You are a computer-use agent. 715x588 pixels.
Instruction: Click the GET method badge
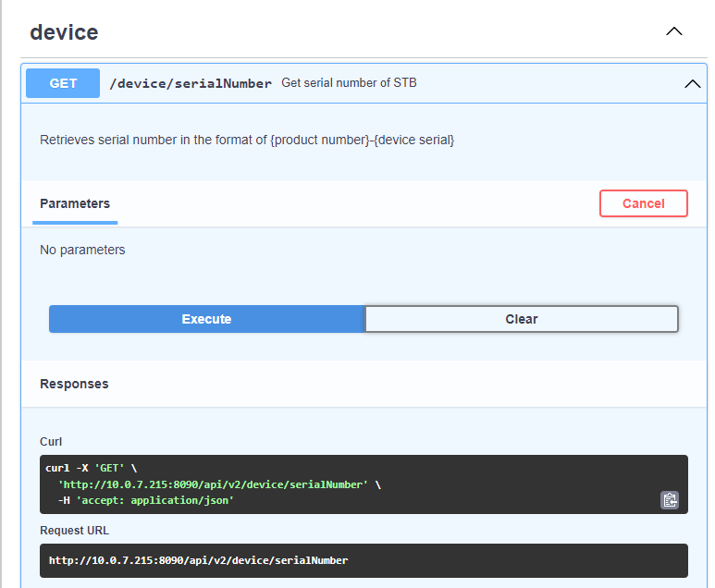point(63,83)
